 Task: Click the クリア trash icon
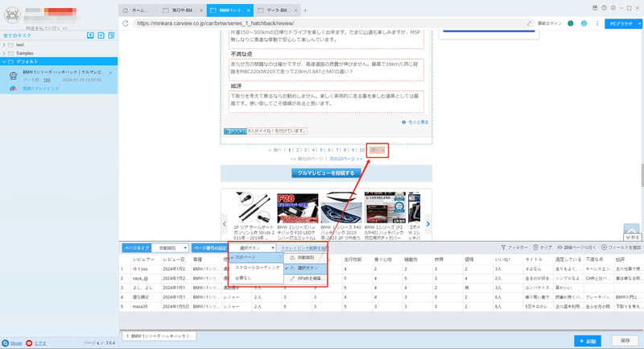pyautogui.click(x=535, y=247)
